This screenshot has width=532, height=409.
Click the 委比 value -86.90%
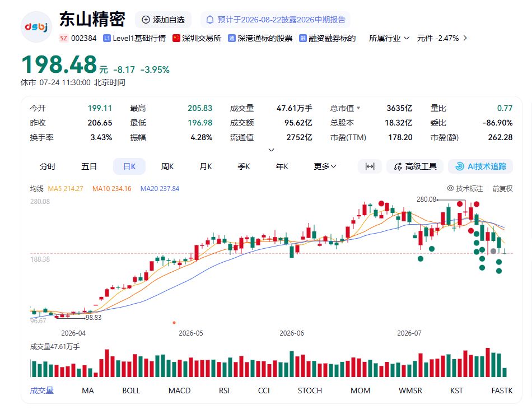497,123
